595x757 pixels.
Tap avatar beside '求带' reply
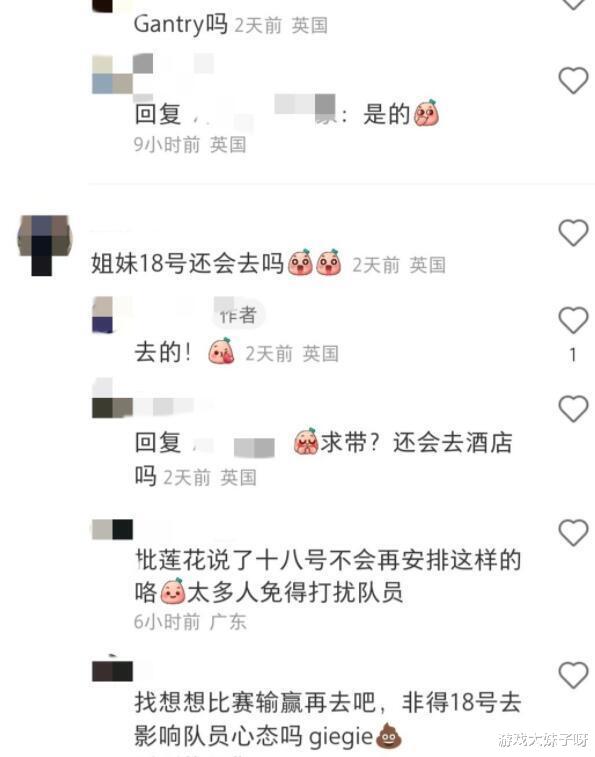click(x=113, y=399)
